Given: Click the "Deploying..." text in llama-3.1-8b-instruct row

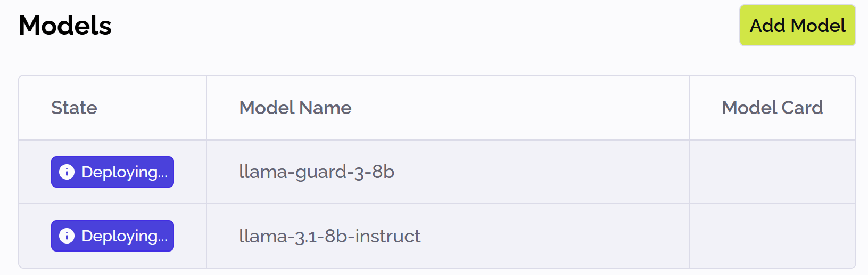Looking at the screenshot, I should pos(125,236).
